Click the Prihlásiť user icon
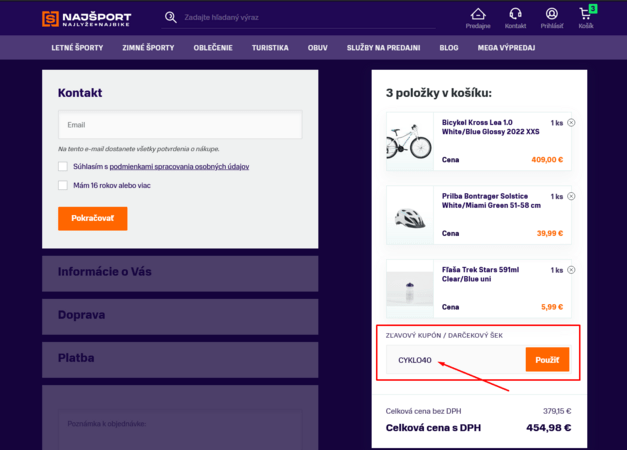This screenshot has width=627, height=450. 552,14
